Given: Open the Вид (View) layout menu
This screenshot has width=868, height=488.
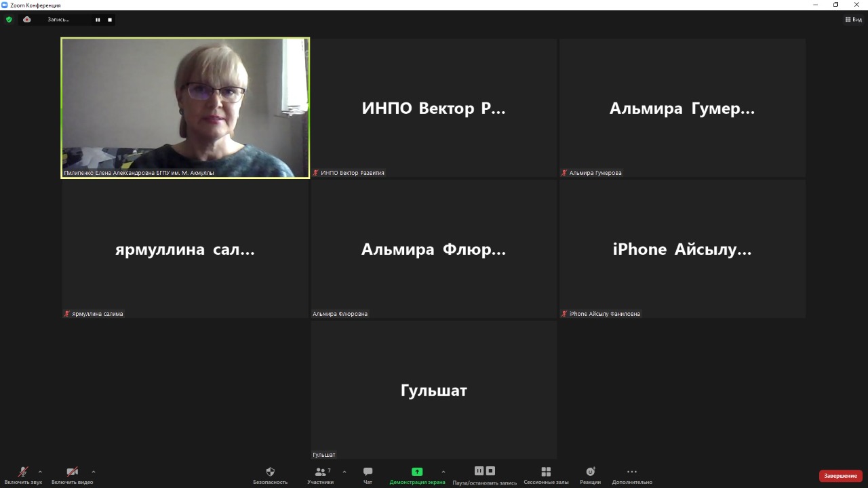Looking at the screenshot, I should click(853, 20).
